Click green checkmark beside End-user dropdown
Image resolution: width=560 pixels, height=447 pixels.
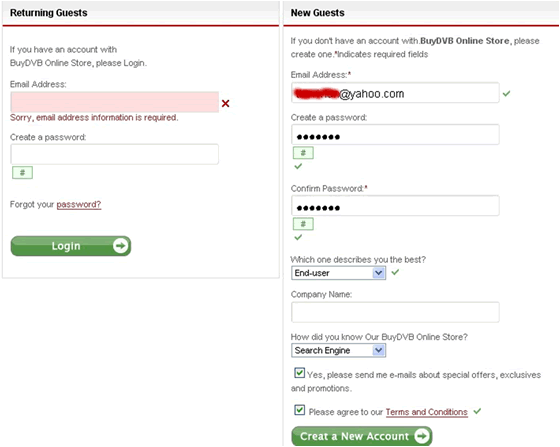(x=395, y=272)
